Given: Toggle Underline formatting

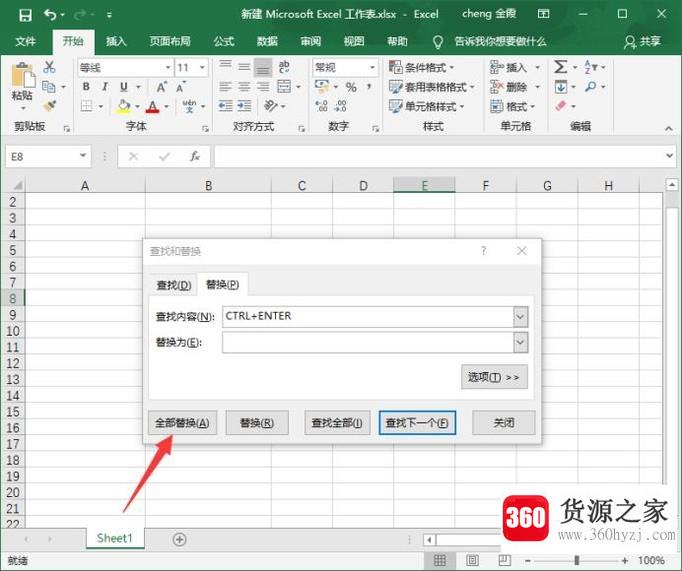Looking at the screenshot, I should point(124,87).
